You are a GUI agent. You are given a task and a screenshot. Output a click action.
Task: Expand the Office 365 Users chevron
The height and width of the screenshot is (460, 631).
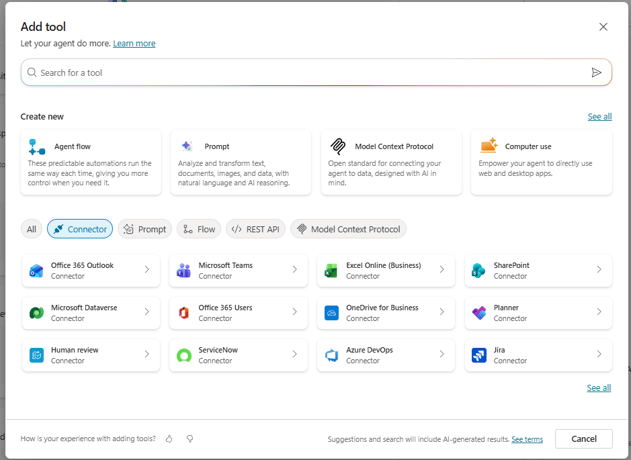[x=295, y=312]
